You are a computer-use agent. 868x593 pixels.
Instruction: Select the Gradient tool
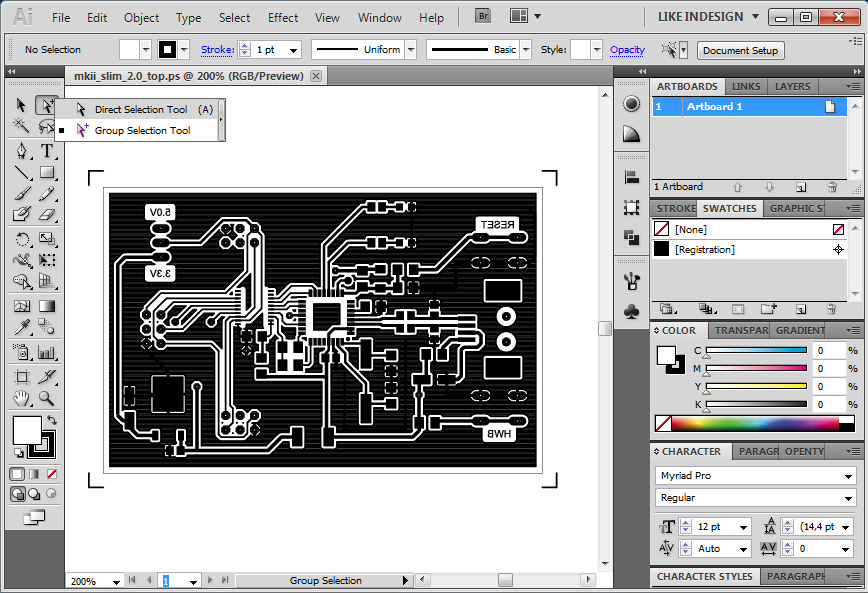(x=46, y=306)
